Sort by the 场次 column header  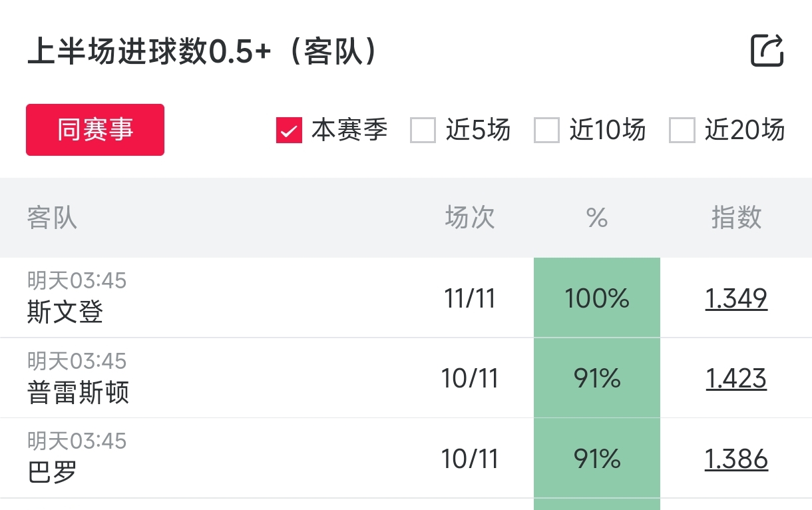pyautogui.click(x=470, y=218)
